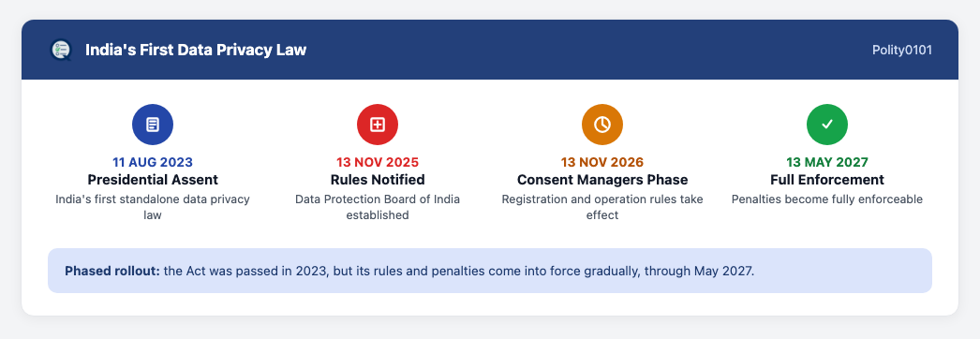The image size is (980, 339).
Task: Select the 13 NOV 2025 date label
Action: pos(378,162)
